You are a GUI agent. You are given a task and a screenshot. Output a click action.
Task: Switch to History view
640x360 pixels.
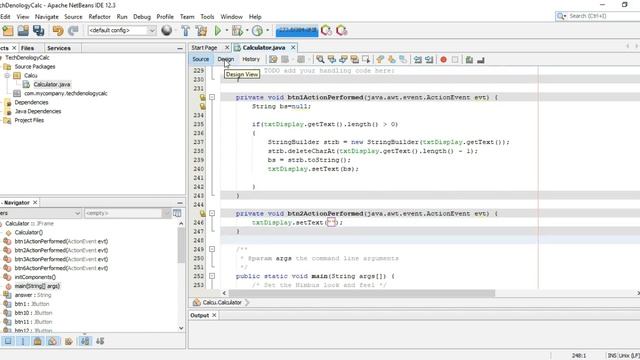(251, 59)
